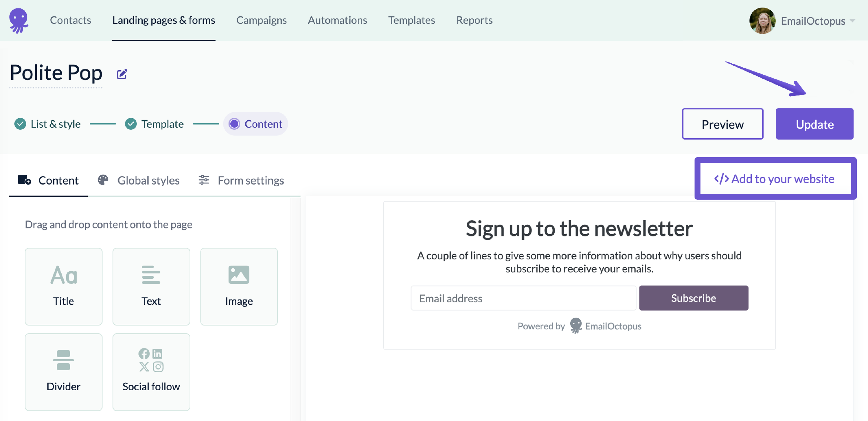Select the Image content block

coord(239,286)
